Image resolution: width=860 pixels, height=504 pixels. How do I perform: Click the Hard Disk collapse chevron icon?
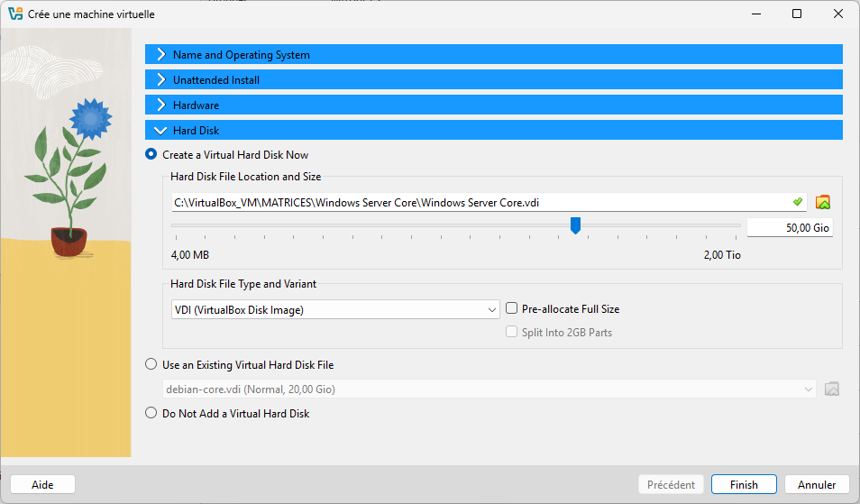pos(160,131)
